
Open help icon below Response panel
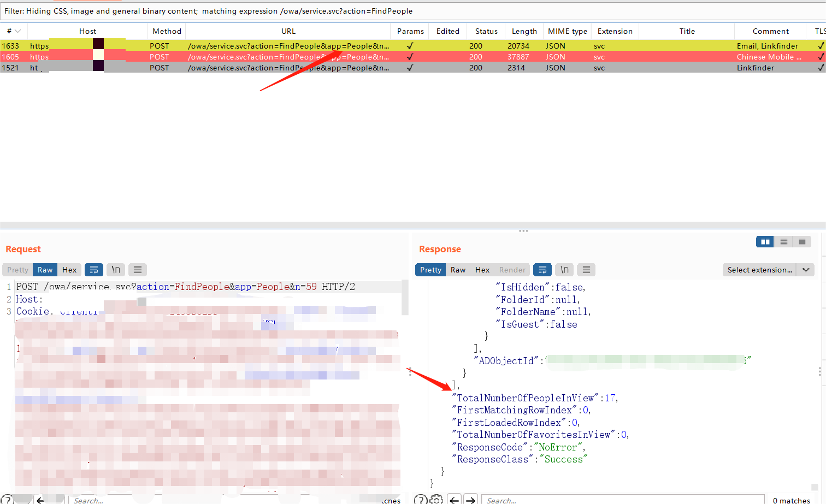point(420,500)
